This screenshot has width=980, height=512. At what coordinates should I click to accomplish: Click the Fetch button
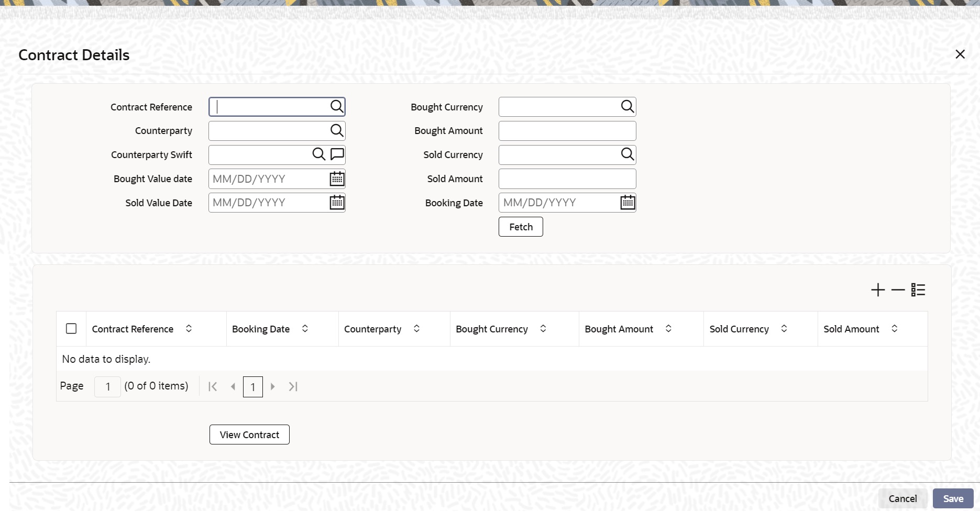point(521,227)
